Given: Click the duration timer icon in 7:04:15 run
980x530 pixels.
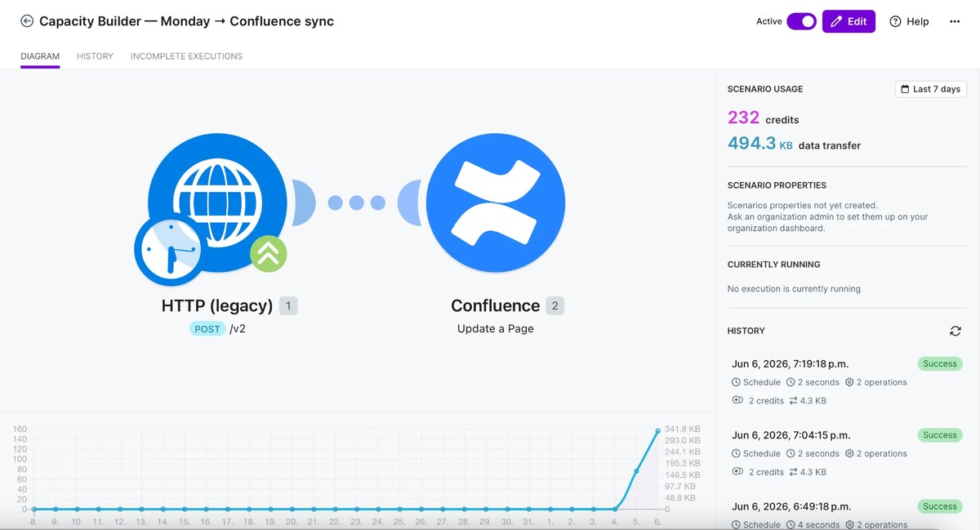Looking at the screenshot, I should (x=791, y=453).
